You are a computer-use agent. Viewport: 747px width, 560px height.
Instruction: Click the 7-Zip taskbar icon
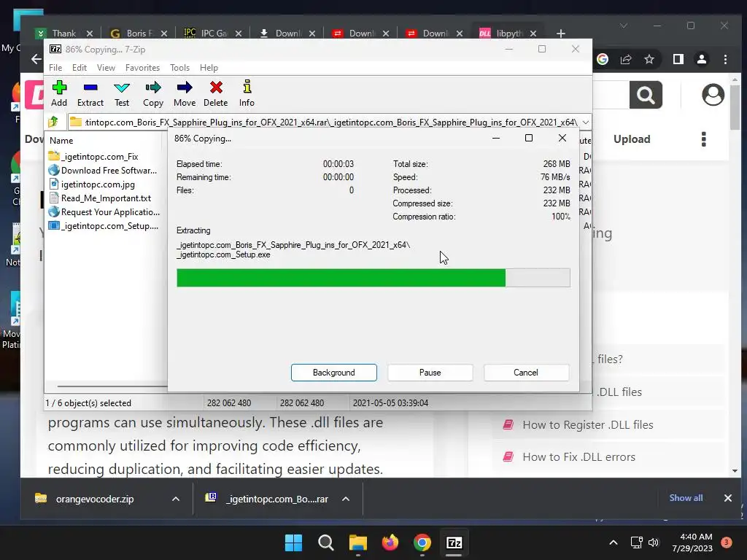(x=454, y=542)
